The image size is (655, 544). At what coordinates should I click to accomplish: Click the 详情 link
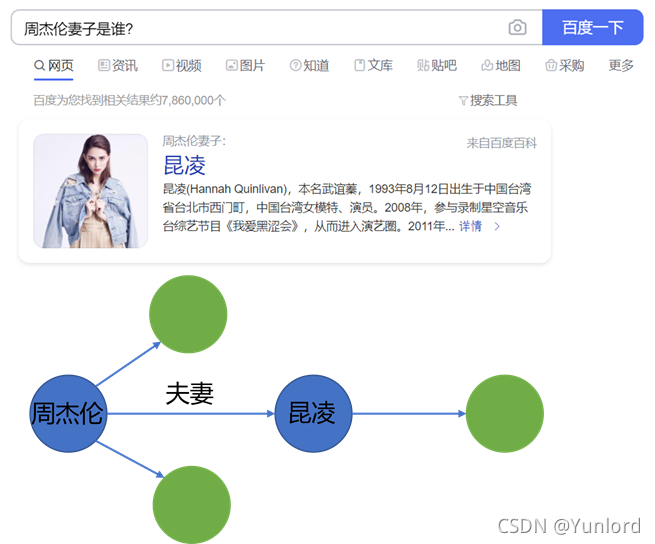[x=470, y=226]
